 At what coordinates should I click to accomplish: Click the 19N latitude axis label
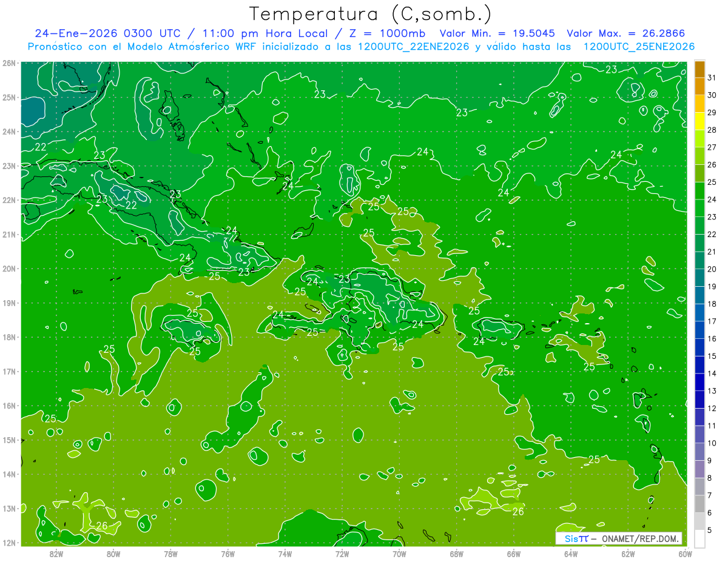pos(9,303)
